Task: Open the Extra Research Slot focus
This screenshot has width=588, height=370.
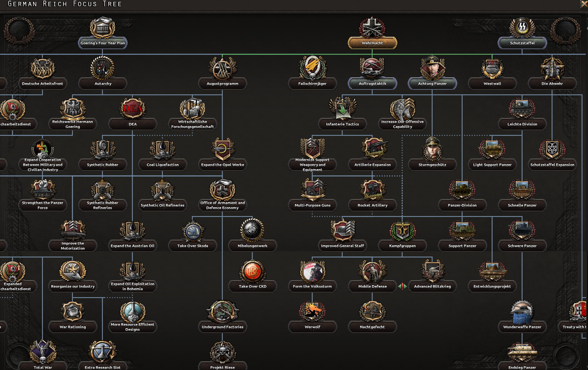Action: pyautogui.click(x=103, y=356)
